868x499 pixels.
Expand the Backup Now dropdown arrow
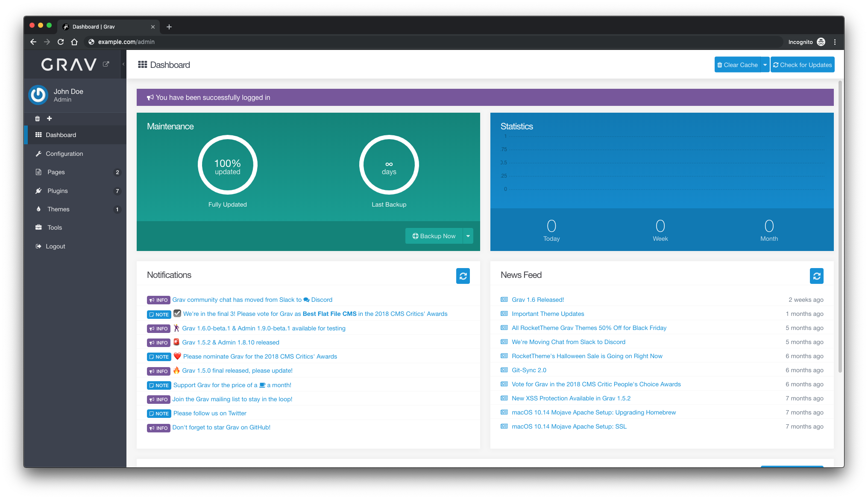[469, 236]
